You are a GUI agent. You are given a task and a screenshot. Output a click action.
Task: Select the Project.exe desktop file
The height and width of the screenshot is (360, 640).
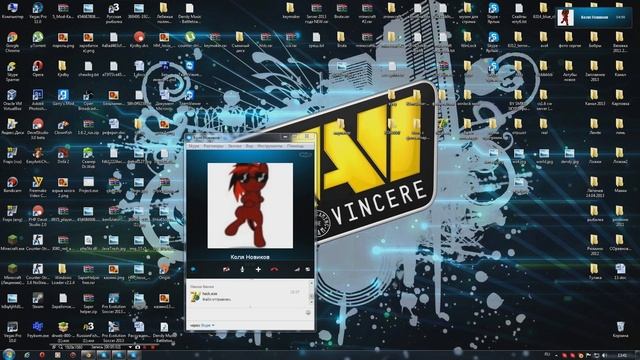pyautogui.click(x=88, y=184)
